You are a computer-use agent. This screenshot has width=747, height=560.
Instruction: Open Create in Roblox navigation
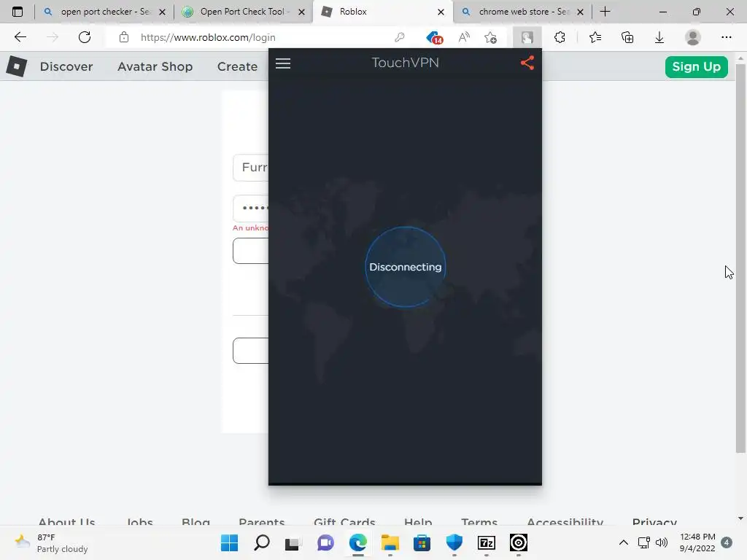coord(237,66)
